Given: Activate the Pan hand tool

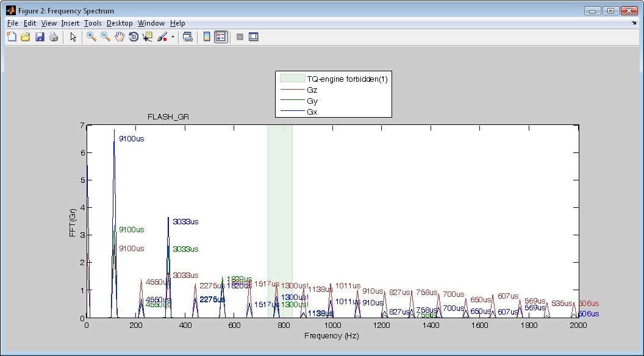Looking at the screenshot, I should [120, 37].
